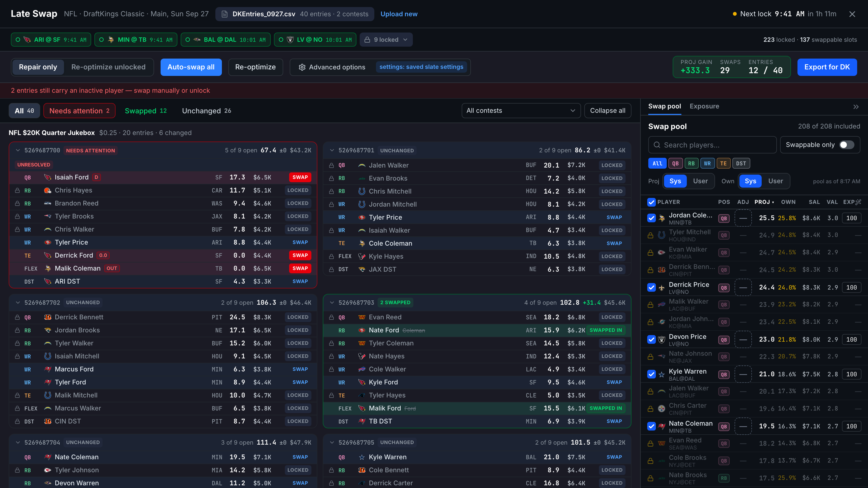Screen dimensions: 868x488
Task: Collapse entry 5269687701 with its chevron
Action: point(331,150)
